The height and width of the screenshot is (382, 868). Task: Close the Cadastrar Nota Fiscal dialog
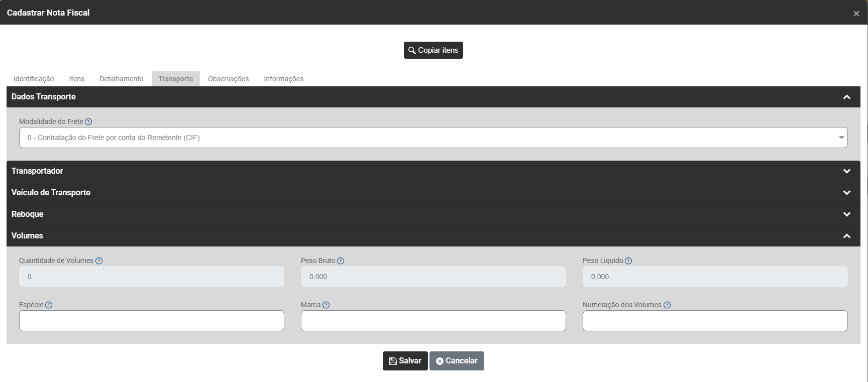click(x=856, y=14)
